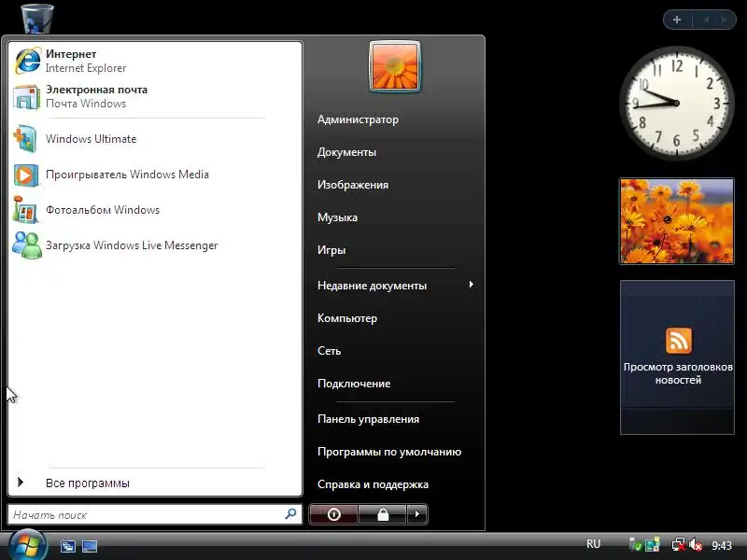Screen dimensions: 747x560
Task: Open Программы по умолчанию
Action: tap(389, 452)
